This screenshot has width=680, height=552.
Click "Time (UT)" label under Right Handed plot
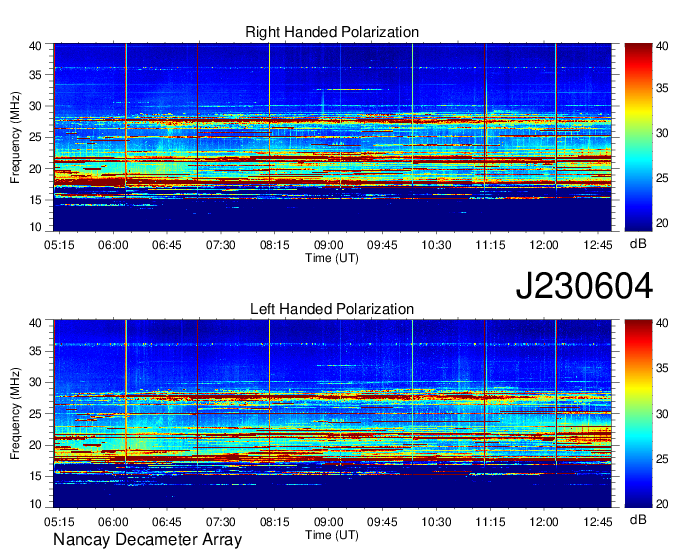[x=332, y=258]
